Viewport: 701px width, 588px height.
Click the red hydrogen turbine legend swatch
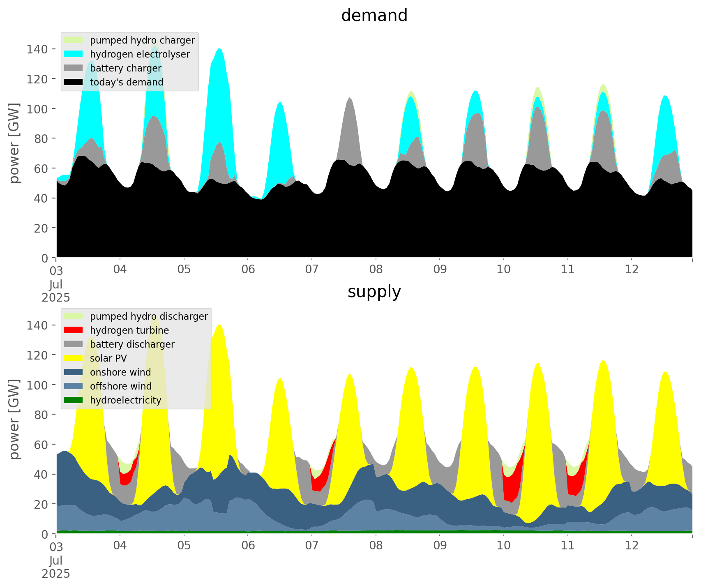[x=74, y=330]
